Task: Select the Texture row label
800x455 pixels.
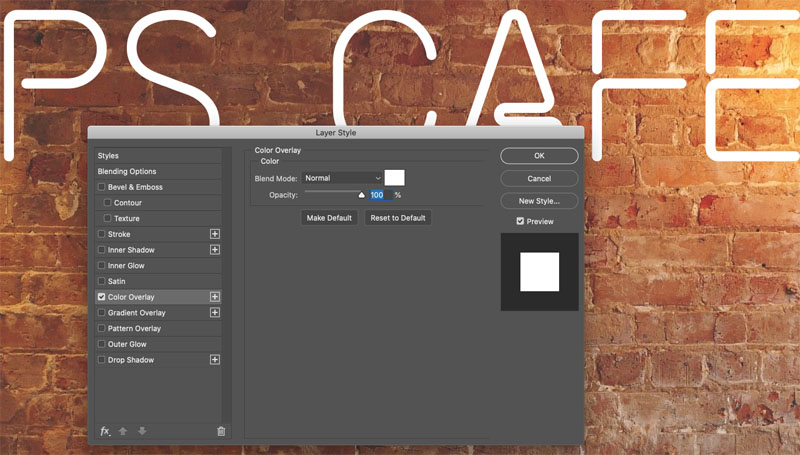Action: (127, 218)
